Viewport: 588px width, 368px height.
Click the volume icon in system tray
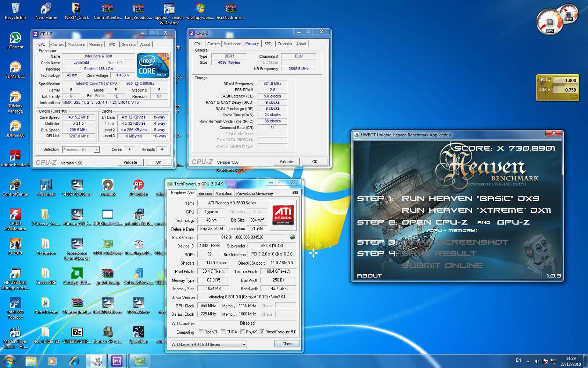537,361
